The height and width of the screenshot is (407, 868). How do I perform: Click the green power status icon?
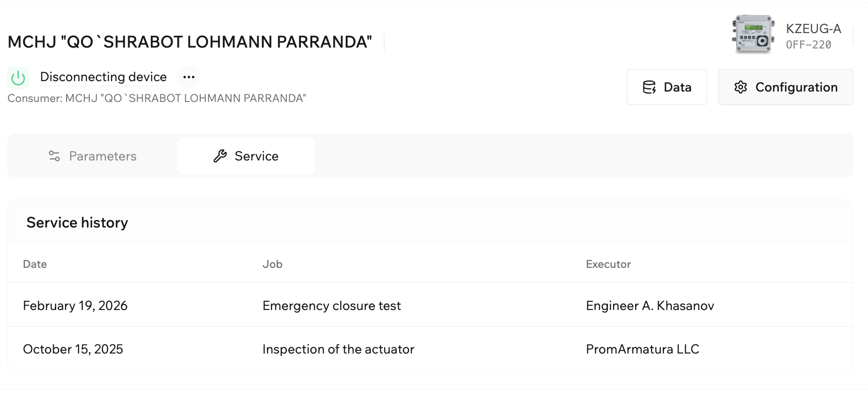pyautogui.click(x=18, y=78)
